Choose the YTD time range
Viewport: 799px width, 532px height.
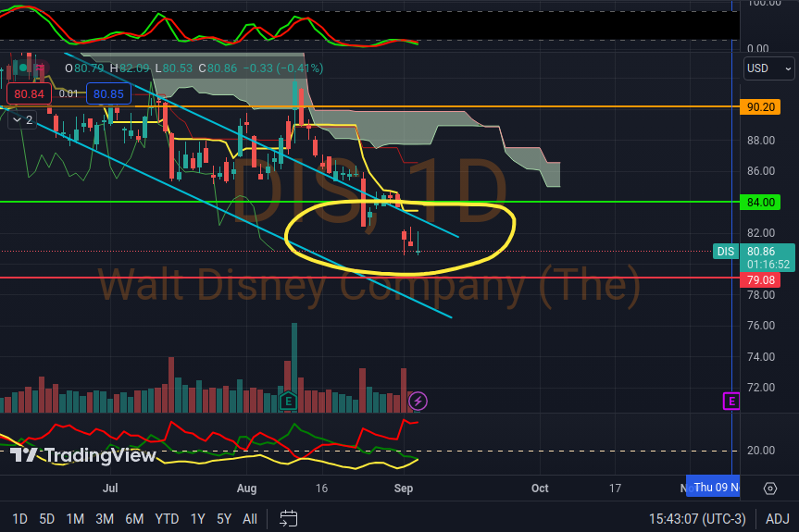coord(167,519)
